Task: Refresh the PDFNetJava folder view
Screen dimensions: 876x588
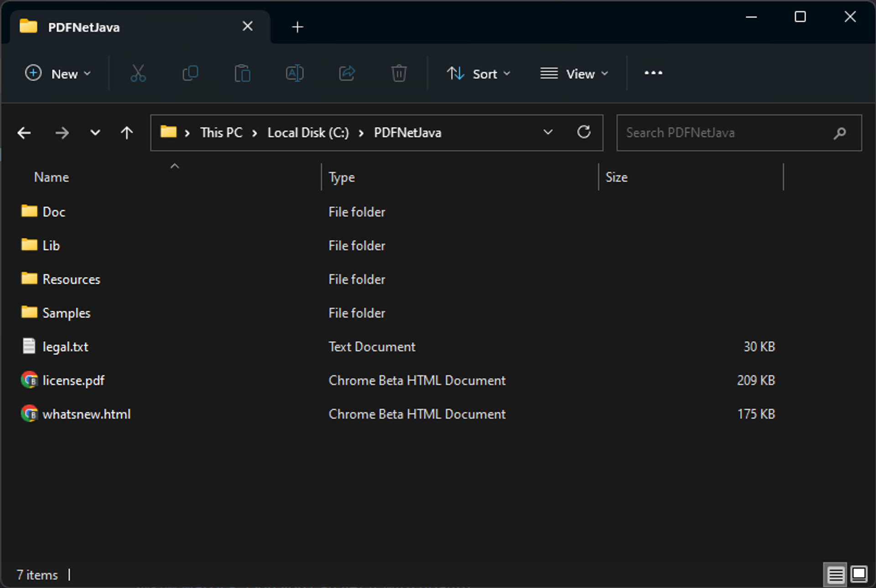Action: click(584, 132)
